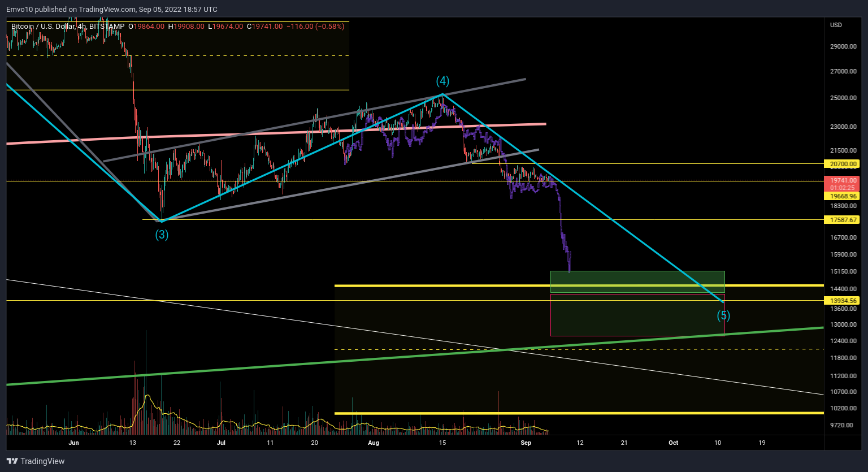Image resolution: width=868 pixels, height=472 pixels.
Task: Click the 22 date label on time axis
Action: (177, 443)
